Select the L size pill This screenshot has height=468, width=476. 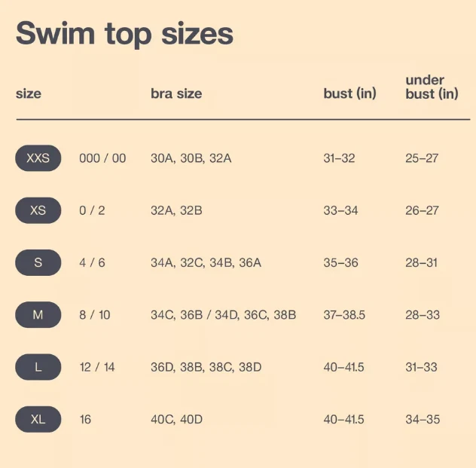point(38,367)
